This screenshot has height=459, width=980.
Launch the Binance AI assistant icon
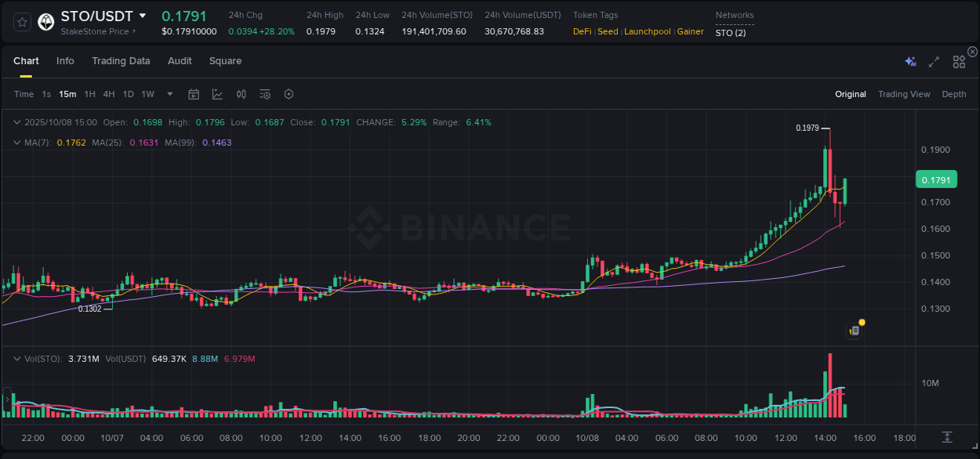(x=910, y=61)
